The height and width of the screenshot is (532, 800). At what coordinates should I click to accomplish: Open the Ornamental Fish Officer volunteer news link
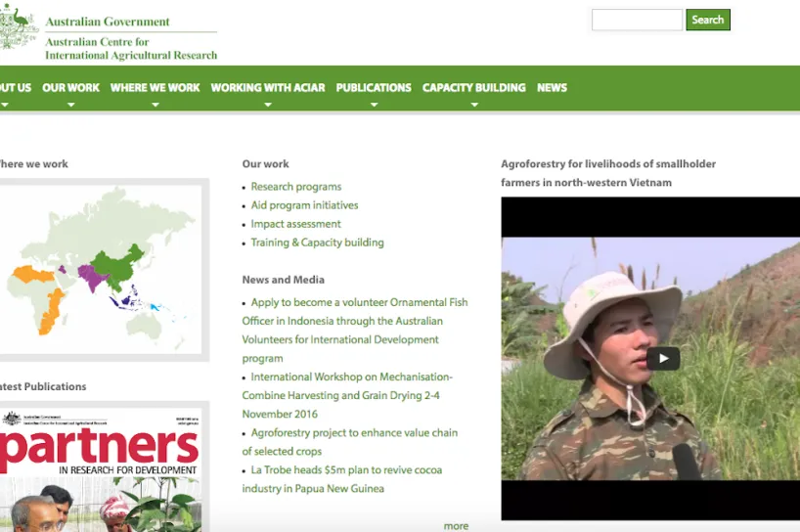(x=355, y=330)
